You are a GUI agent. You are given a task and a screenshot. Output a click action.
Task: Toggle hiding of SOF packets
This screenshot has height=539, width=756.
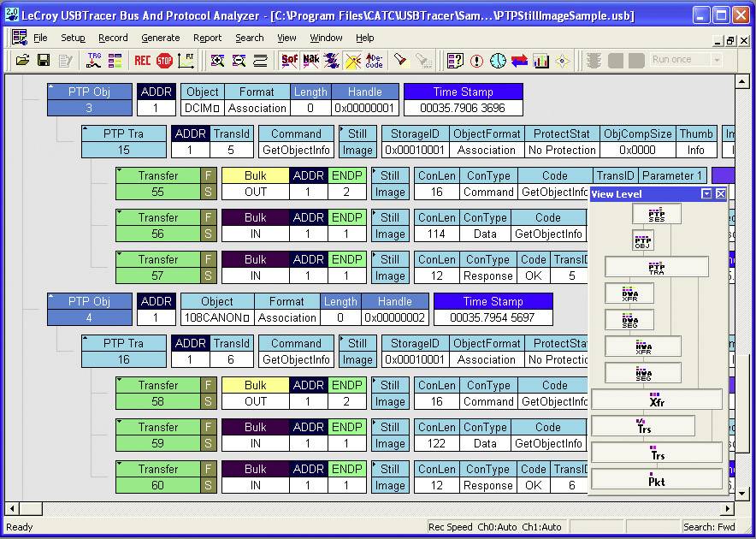click(x=289, y=60)
